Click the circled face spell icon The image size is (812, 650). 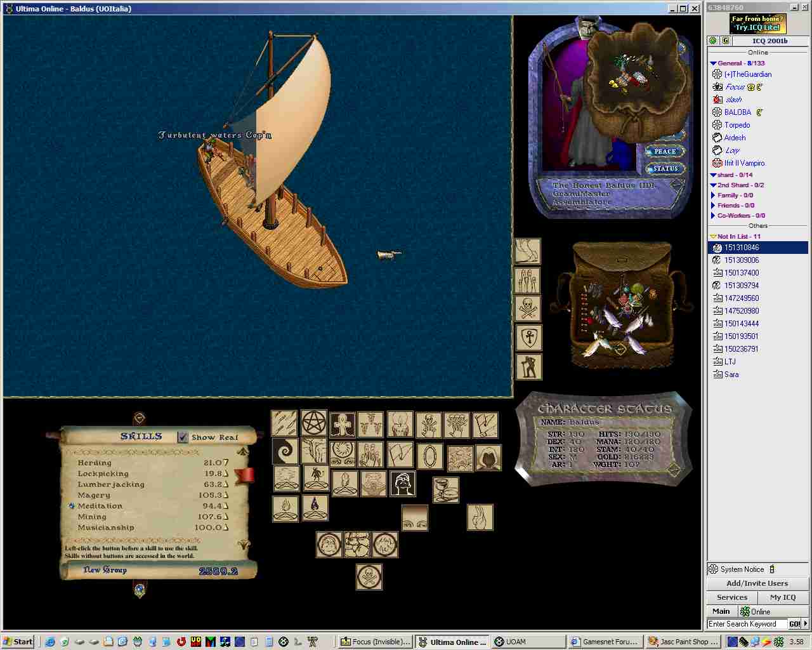[329, 544]
